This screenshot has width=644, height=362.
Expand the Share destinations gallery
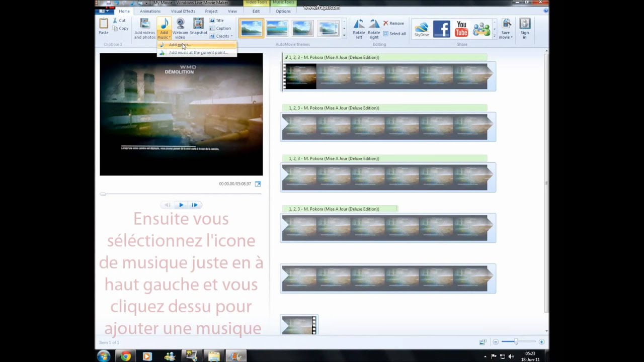pyautogui.click(x=495, y=36)
